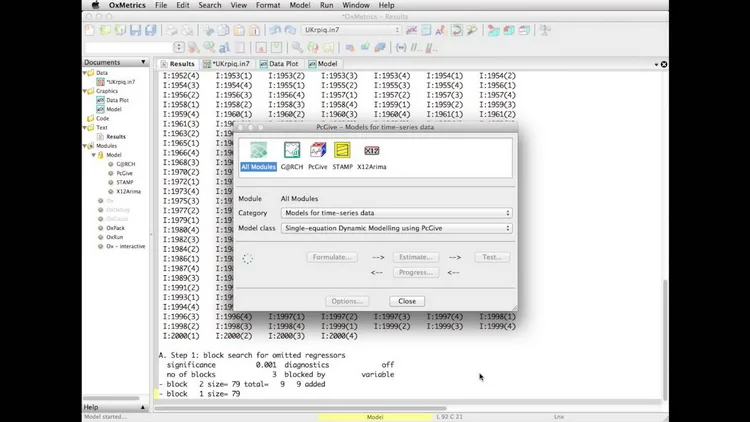Collapse the Text folder in Documents tree

coord(85,128)
